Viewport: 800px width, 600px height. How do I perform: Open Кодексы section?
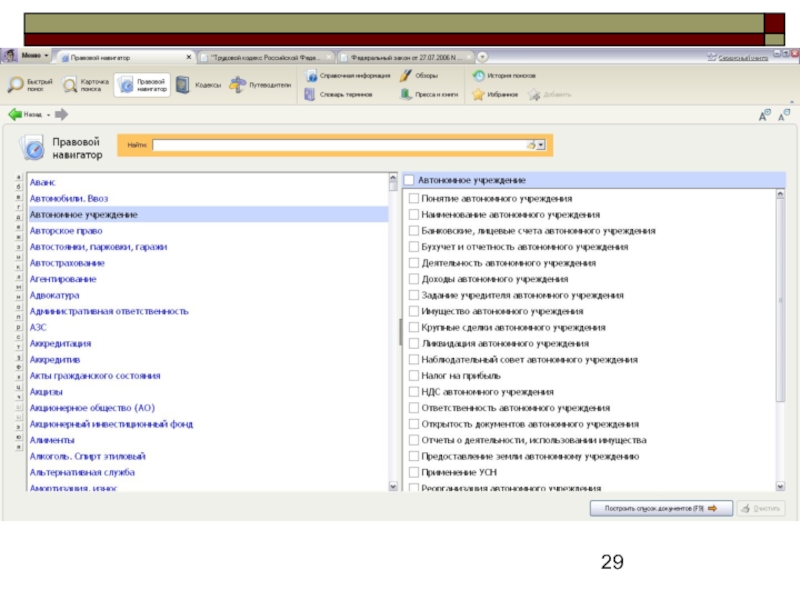pyautogui.click(x=198, y=85)
